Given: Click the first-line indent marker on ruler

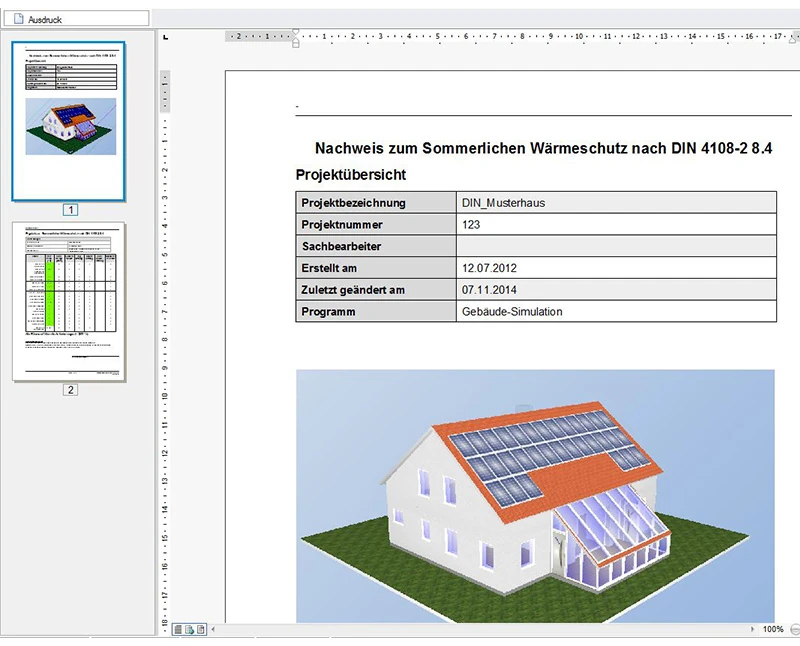Looking at the screenshot, I should pyautogui.click(x=295, y=31).
